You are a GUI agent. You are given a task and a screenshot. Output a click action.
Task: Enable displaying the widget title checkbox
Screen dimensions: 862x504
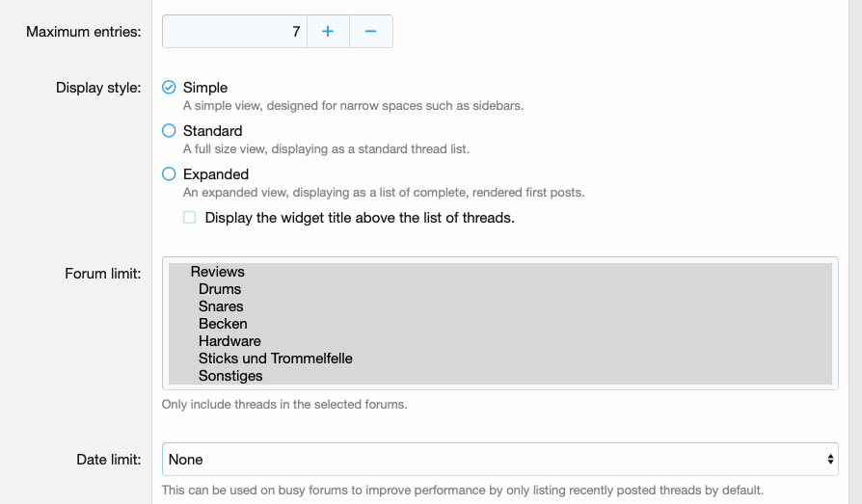[190, 218]
